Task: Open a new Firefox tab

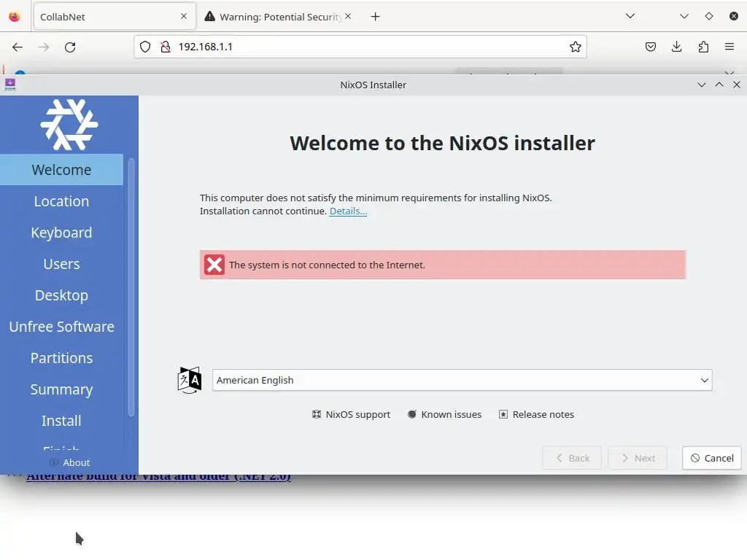Action: point(376,17)
